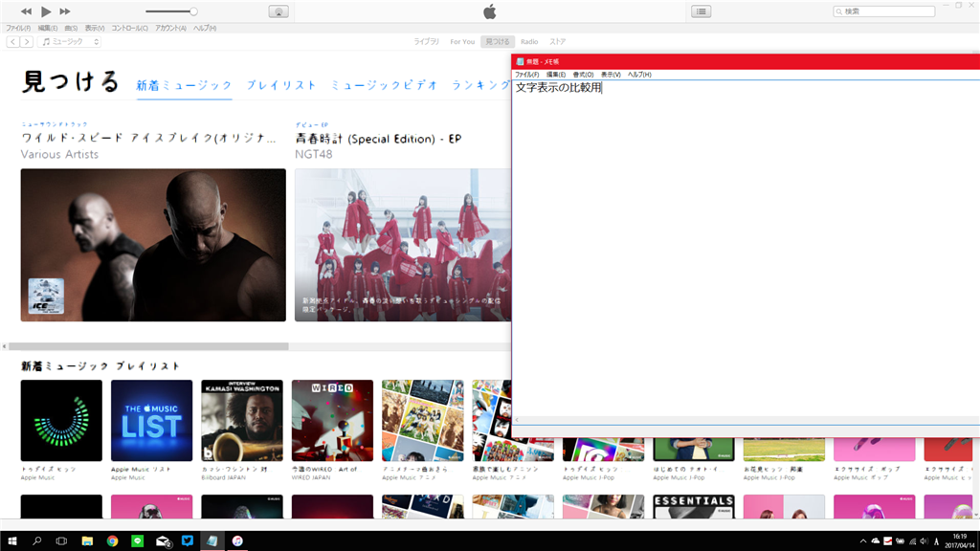The height and width of the screenshot is (551, 980).
Task: Open the iTunes 編集(E) menu
Action: (48, 28)
